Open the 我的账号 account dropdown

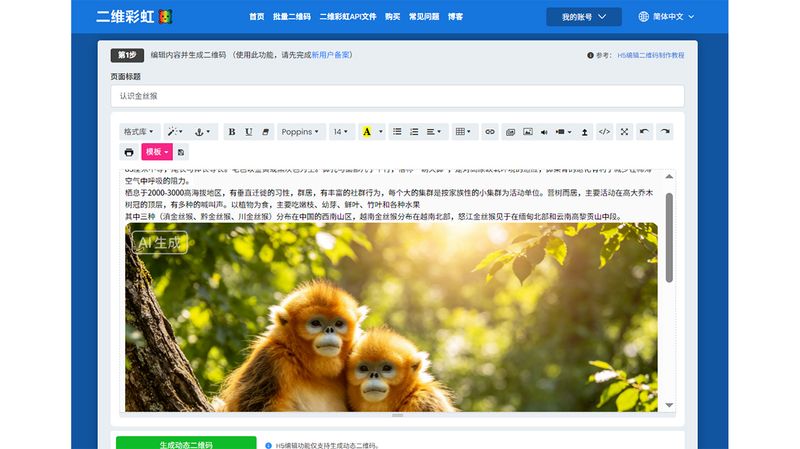(x=584, y=17)
